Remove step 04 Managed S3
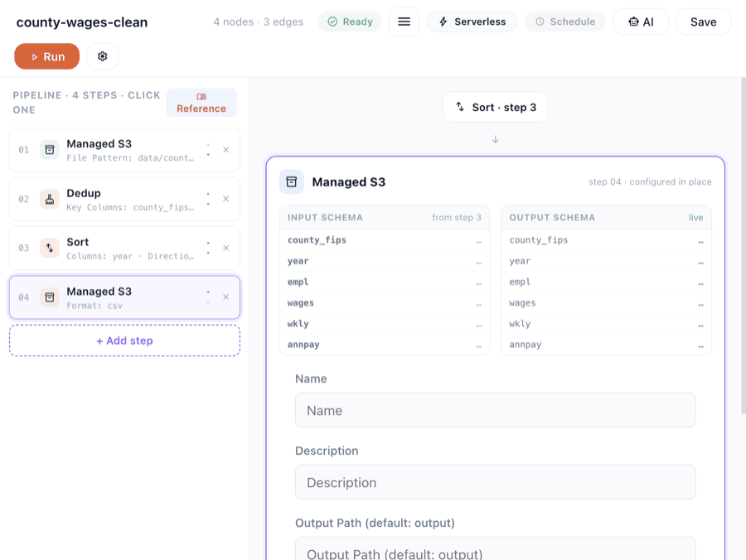The height and width of the screenshot is (560, 746). 226,297
